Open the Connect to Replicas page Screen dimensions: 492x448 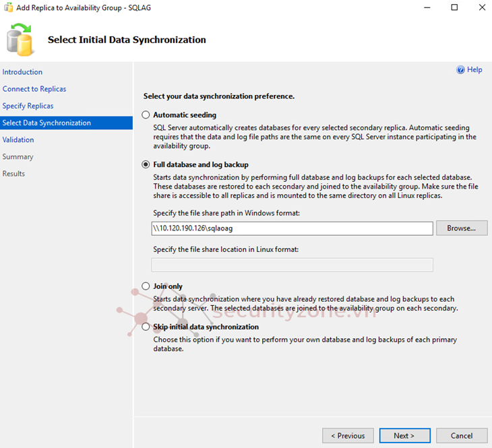tap(34, 89)
